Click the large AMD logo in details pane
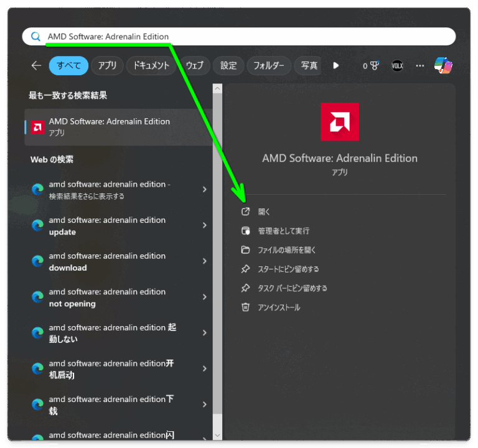The image size is (478, 448). (339, 122)
